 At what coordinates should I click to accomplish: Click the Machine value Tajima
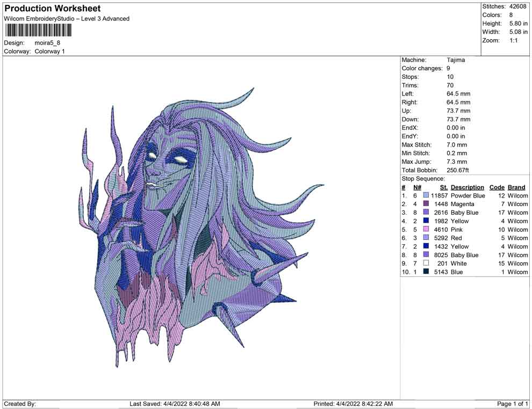456,60
